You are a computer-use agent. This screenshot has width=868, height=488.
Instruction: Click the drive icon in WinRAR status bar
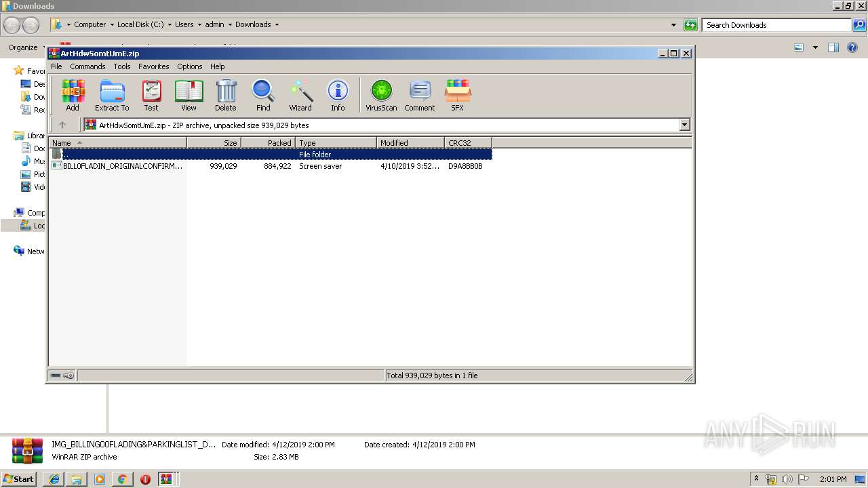(x=56, y=375)
